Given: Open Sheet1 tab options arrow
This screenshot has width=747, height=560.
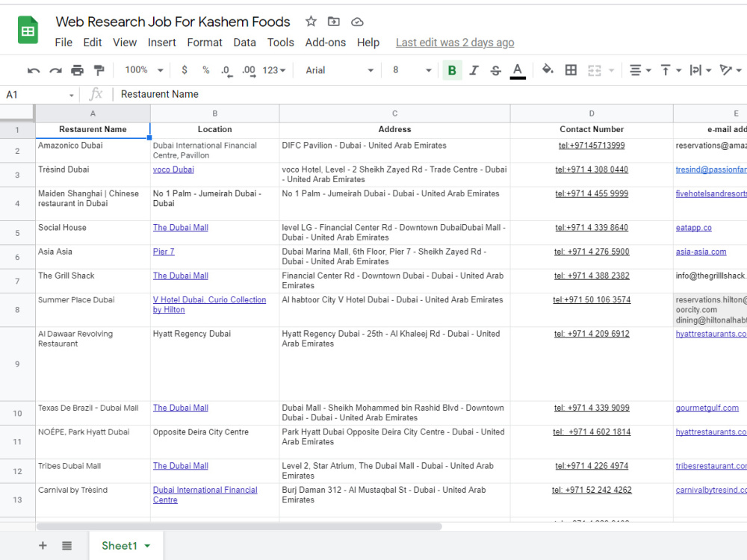Looking at the screenshot, I should [x=147, y=546].
